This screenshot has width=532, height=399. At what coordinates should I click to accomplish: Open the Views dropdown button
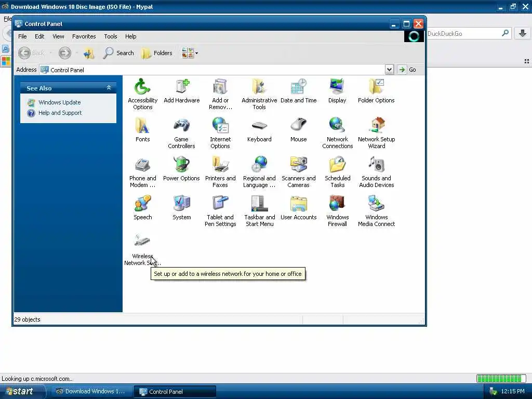[190, 53]
